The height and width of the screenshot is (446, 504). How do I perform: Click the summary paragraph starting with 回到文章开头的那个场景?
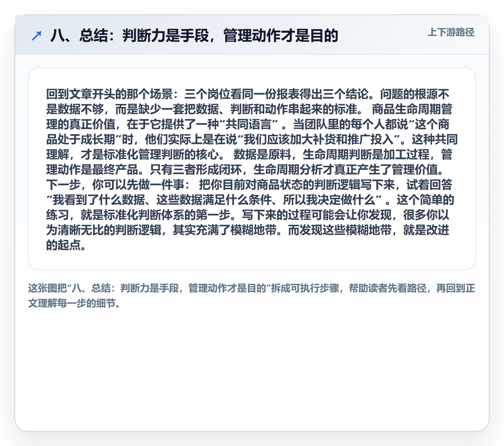click(252, 169)
